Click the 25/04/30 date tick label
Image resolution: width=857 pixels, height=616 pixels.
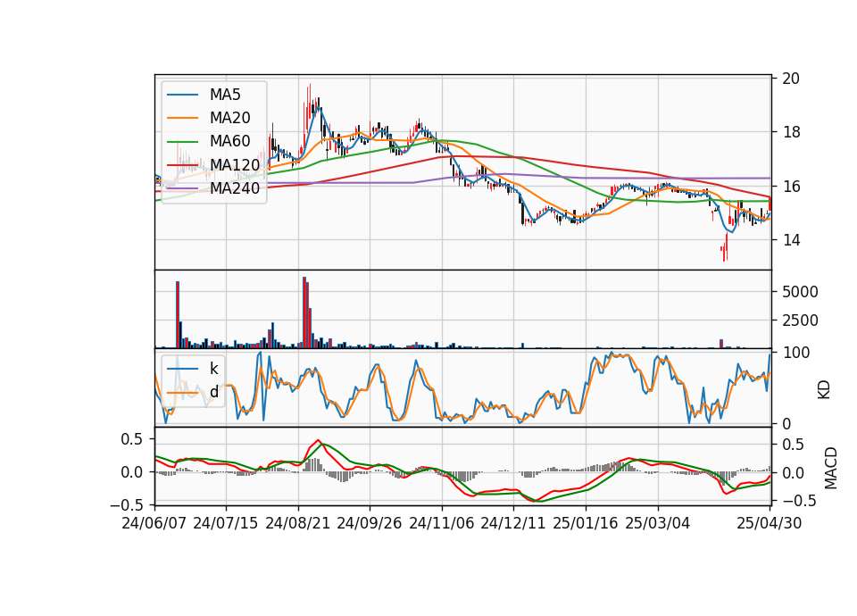click(x=770, y=523)
